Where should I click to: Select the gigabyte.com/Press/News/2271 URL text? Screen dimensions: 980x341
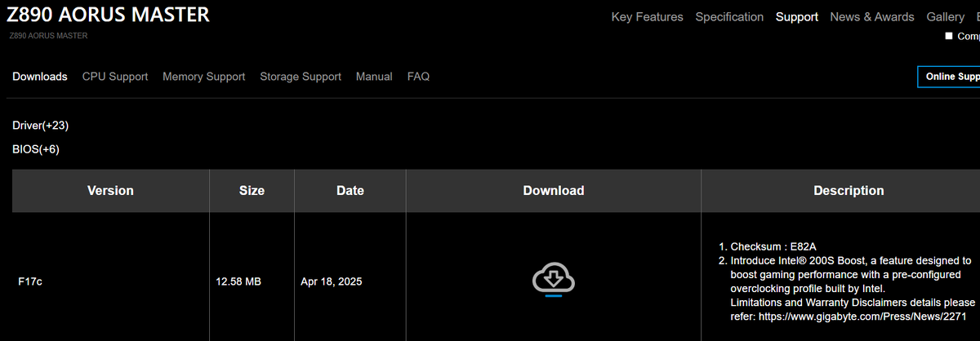[x=862, y=316]
